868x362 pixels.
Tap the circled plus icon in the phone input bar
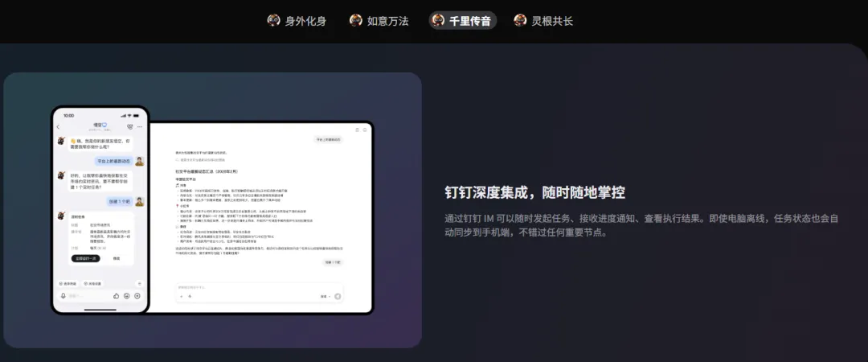137,296
